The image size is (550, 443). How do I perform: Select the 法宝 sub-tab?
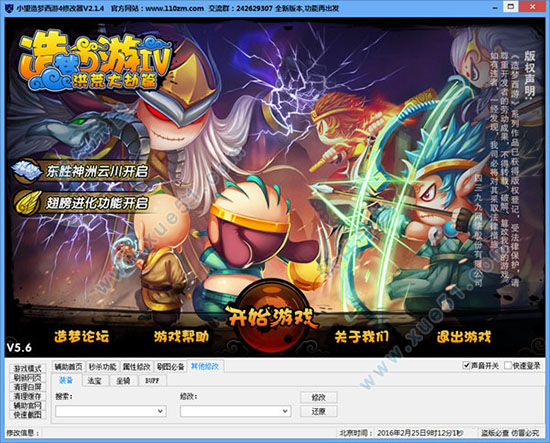coord(94,381)
